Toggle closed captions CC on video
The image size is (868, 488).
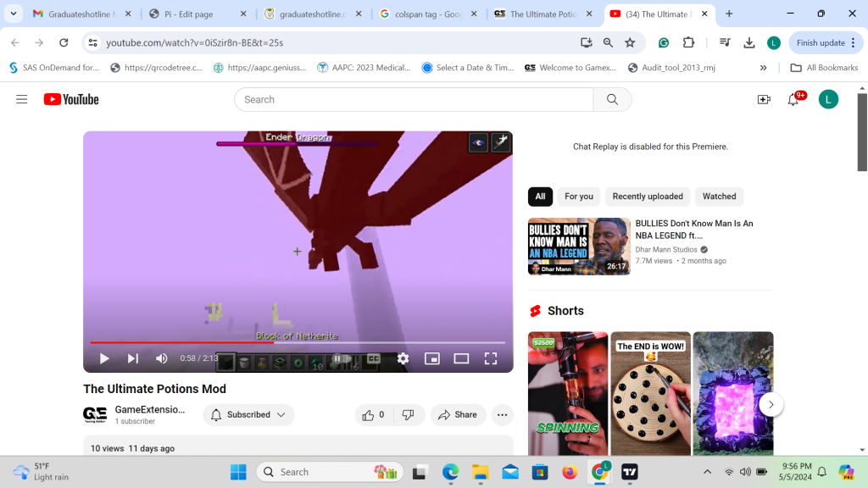pos(373,358)
